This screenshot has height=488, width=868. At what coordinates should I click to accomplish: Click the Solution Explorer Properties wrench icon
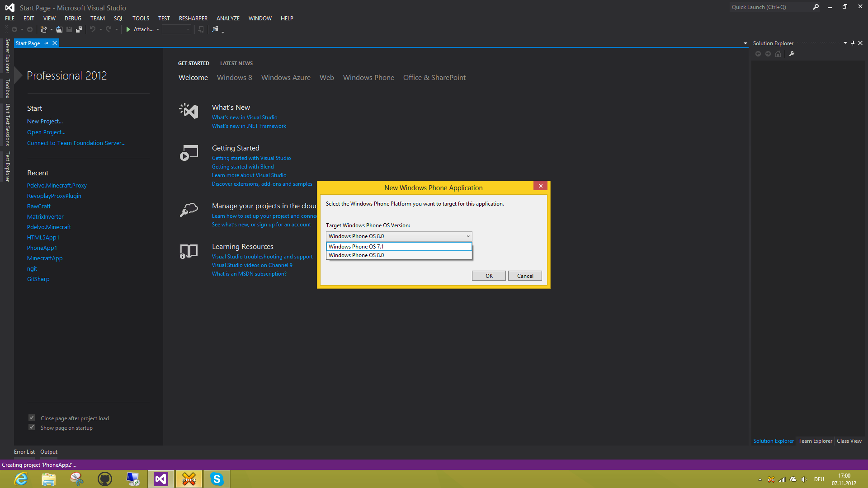tap(792, 54)
